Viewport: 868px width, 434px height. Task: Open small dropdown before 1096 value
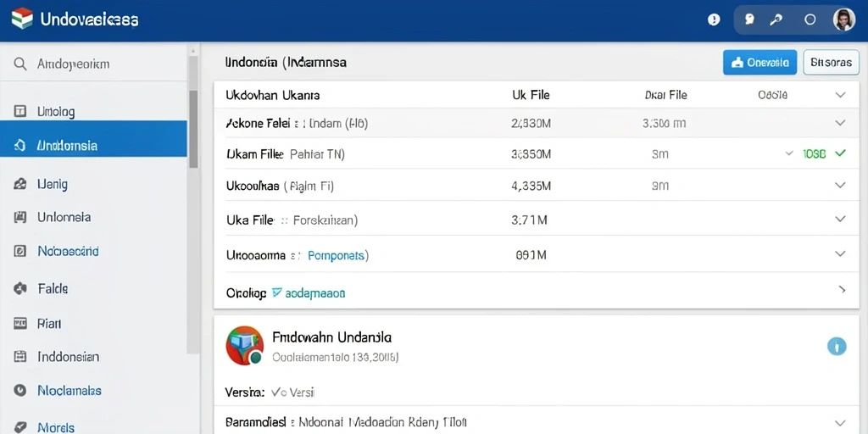coord(789,153)
